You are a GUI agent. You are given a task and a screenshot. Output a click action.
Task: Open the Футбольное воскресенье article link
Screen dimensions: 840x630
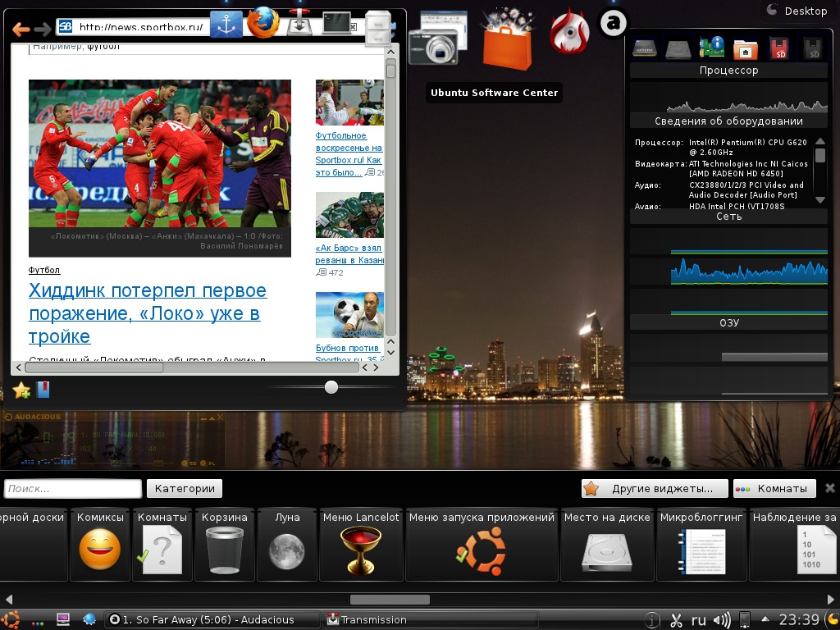pos(349,153)
